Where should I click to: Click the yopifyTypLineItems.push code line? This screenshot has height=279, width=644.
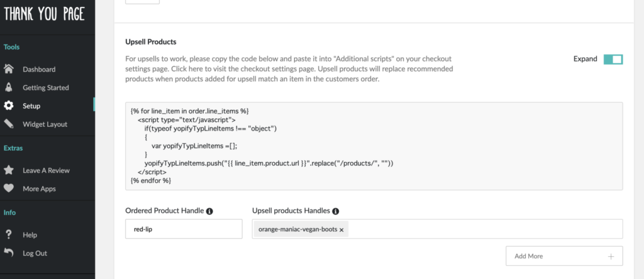269,163
